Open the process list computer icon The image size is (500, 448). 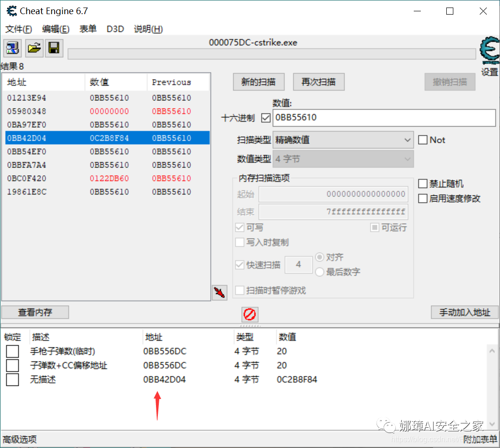[12, 48]
